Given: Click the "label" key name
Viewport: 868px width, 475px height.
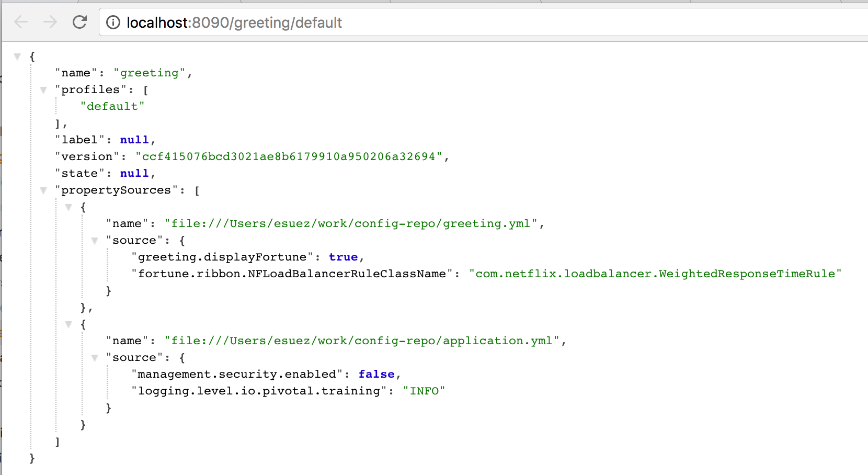Looking at the screenshot, I should coord(80,140).
